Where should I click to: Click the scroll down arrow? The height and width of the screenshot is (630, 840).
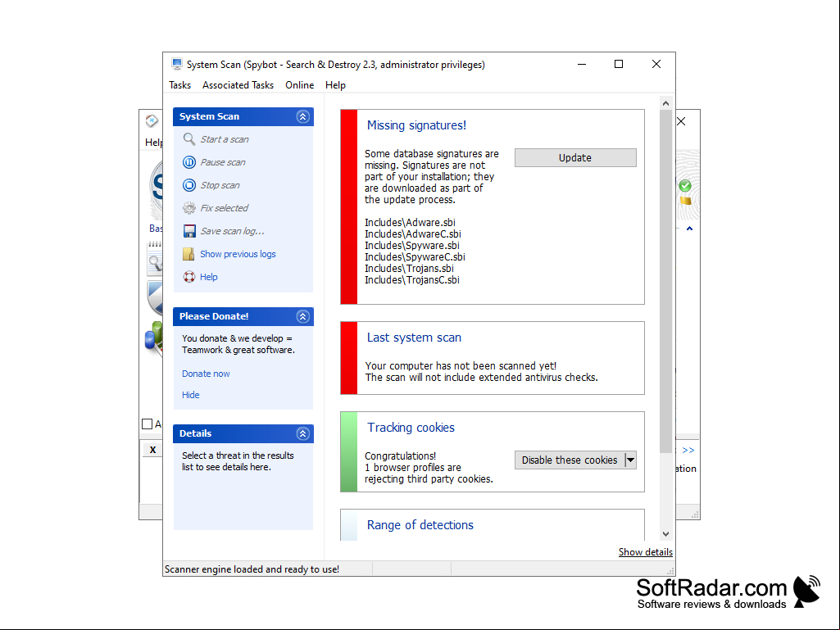(x=666, y=534)
